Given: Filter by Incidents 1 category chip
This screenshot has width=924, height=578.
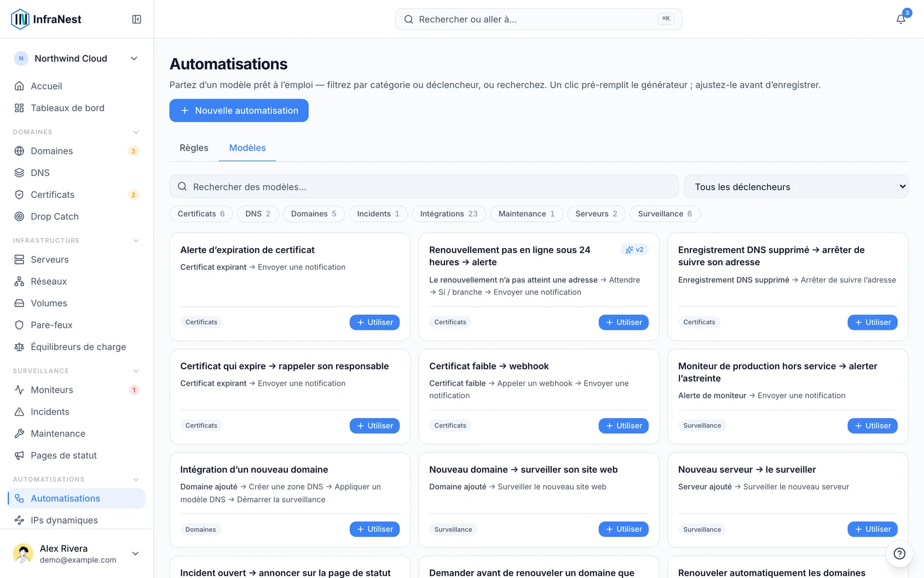Looking at the screenshot, I should 378,214.
